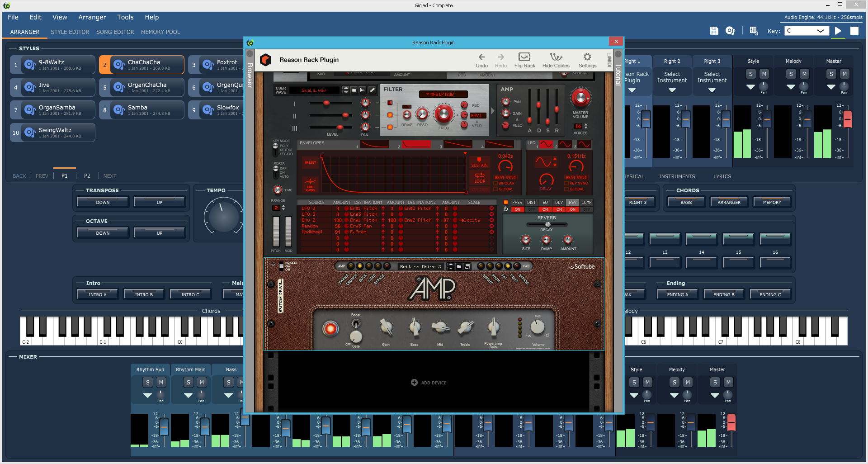The image size is (868, 464).
Task: Select envelope 3 curve thumbnail
Action: coord(458,144)
